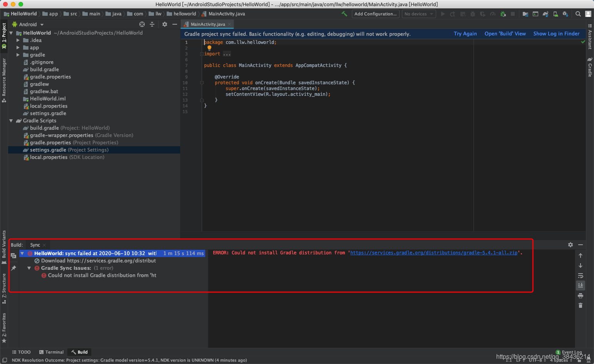This screenshot has width=594, height=364.
Task: Click the up arrow in build output
Action: coord(581,255)
